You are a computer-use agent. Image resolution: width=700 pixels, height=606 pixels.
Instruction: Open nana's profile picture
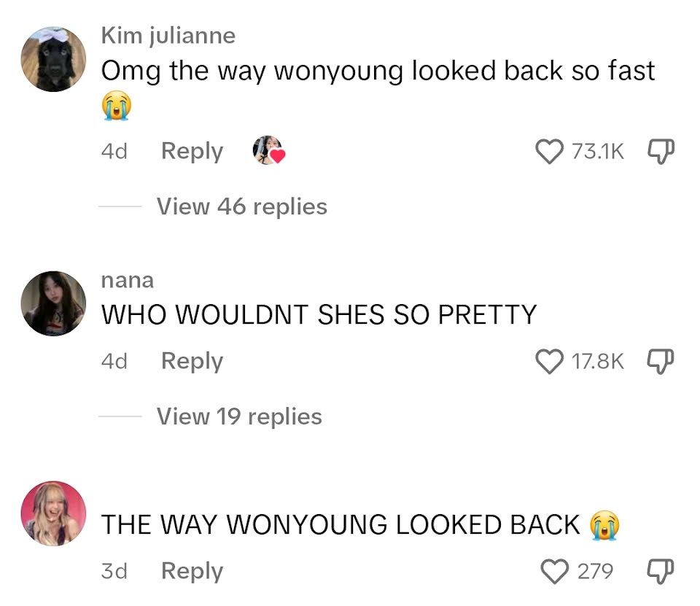(x=53, y=303)
